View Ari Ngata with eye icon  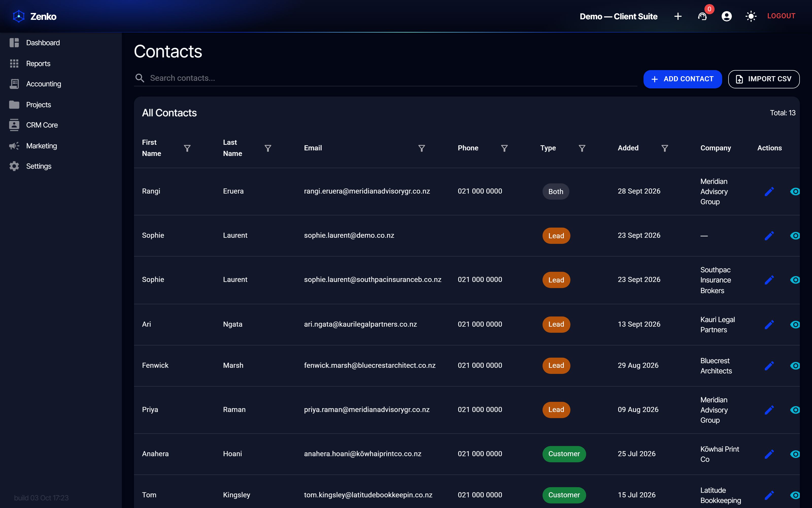click(x=795, y=325)
